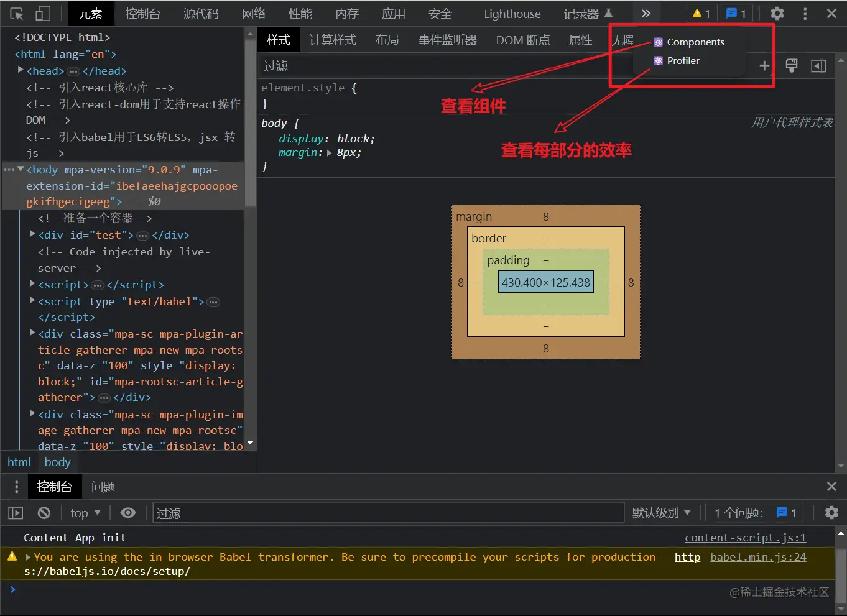847x616 pixels.
Task: Expand the script type="text/babel" node
Action: point(32,301)
